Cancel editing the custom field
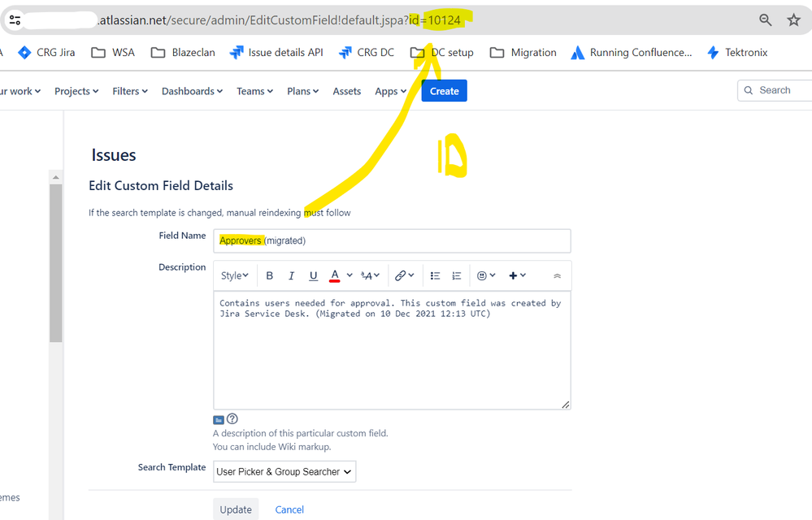 289,509
